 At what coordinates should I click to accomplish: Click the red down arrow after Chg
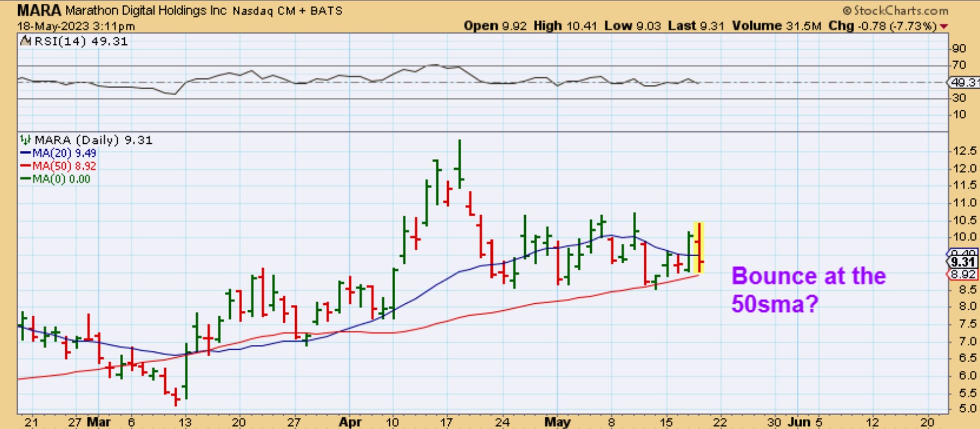(x=944, y=26)
